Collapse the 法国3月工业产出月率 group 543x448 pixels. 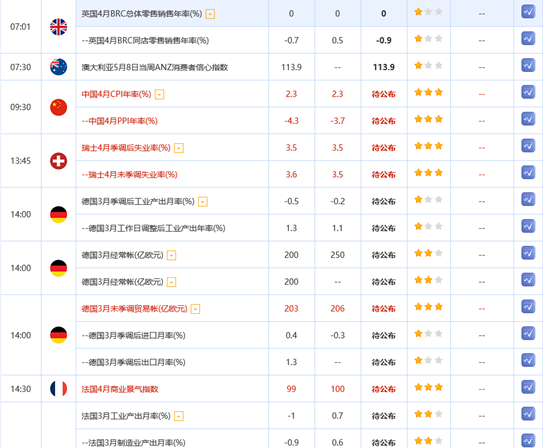pos(179,416)
